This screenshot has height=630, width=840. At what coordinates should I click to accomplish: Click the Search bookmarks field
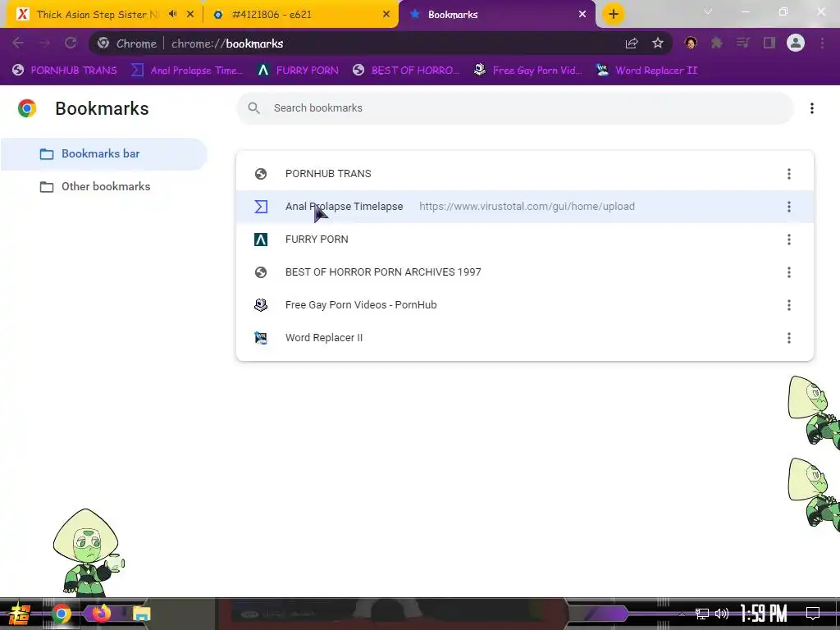(515, 108)
